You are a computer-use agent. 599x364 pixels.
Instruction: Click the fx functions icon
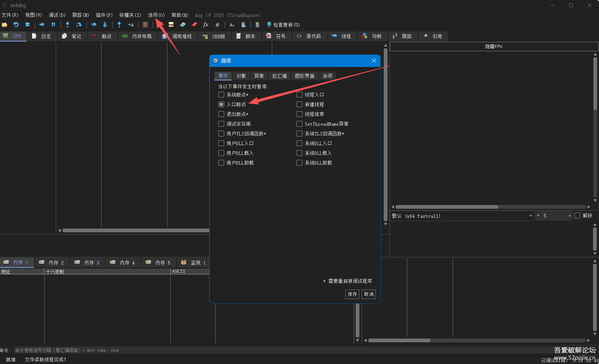pyautogui.click(x=206, y=25)
